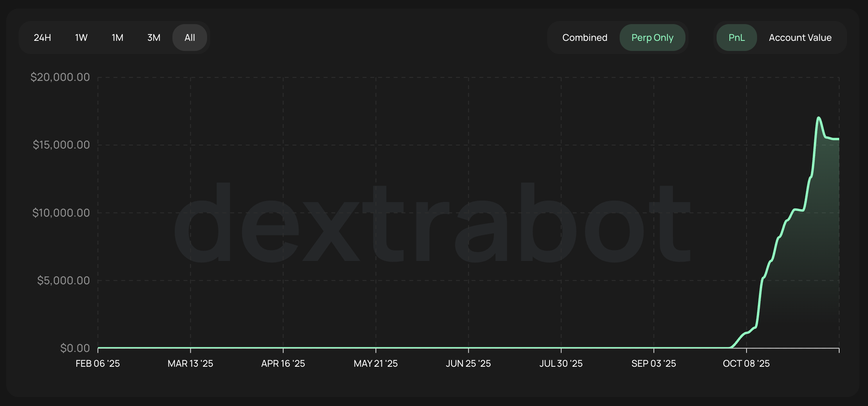The width and height of the screenshot is (868, 406).
Task: Select the 24H time range
Action: (42, 38)
